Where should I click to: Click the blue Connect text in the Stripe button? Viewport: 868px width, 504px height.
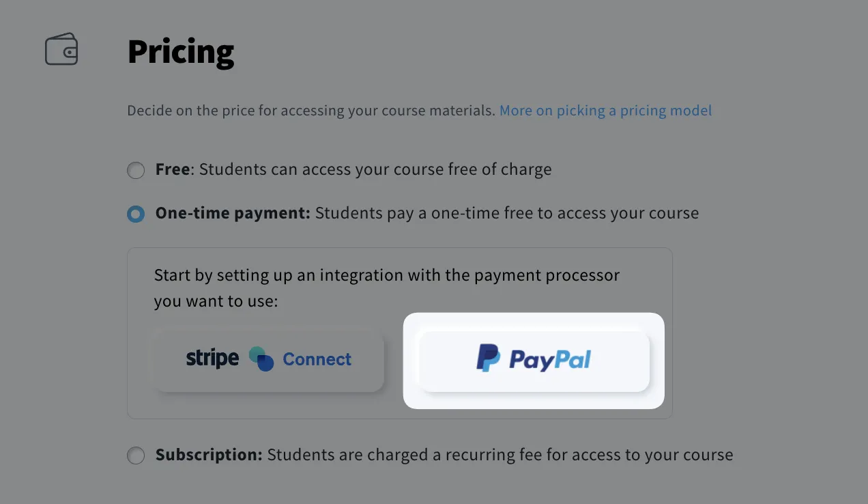[317, 359]
